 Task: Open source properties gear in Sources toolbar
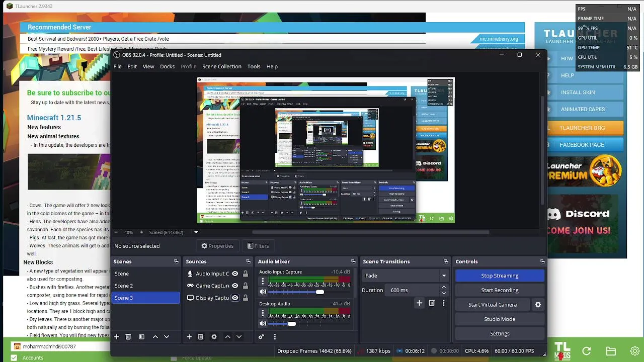pyautogui.click(x=214, y=337)
